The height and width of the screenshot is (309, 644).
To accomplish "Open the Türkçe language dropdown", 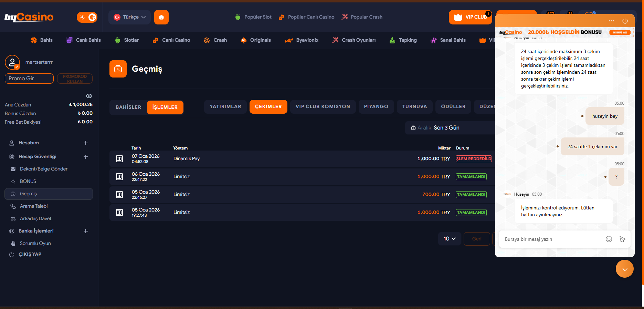I will coord(129,17).
